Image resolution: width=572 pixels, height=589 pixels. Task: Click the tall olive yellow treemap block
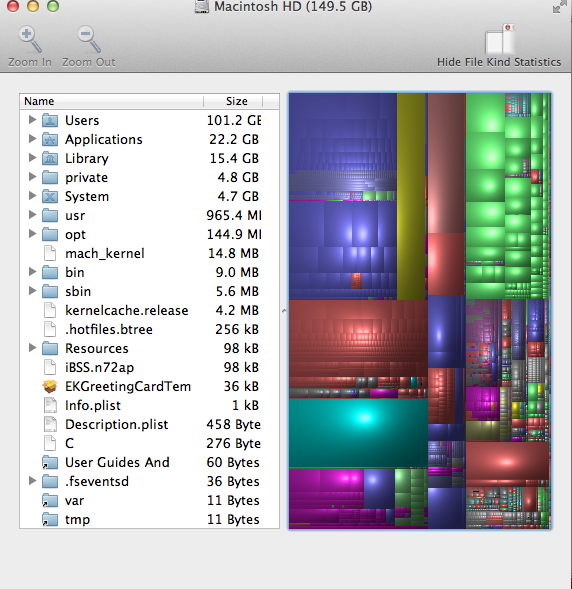click(411, 196)
